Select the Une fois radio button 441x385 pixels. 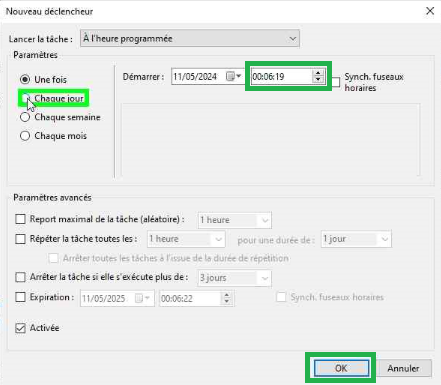[25, 79]
